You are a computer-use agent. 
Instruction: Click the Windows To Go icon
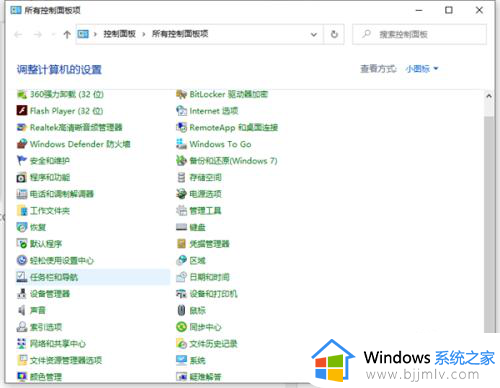tap(181, 144)
